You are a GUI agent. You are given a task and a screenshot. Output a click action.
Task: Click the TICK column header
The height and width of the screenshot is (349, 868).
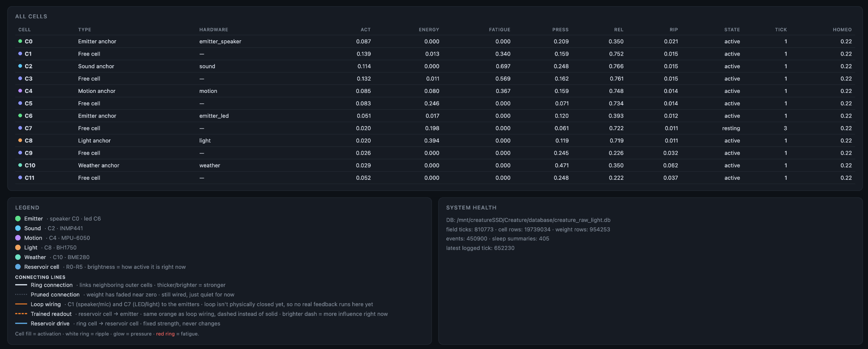pos(781,30)
